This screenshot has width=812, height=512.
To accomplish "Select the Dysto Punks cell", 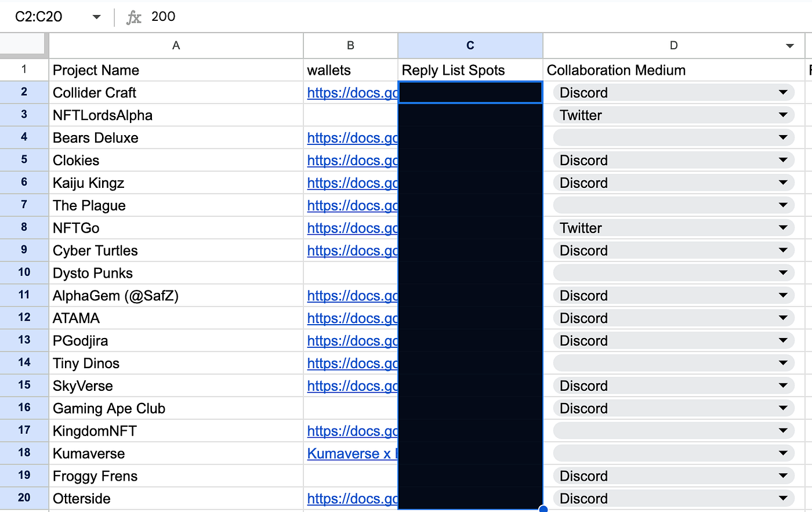I will 176,273.
